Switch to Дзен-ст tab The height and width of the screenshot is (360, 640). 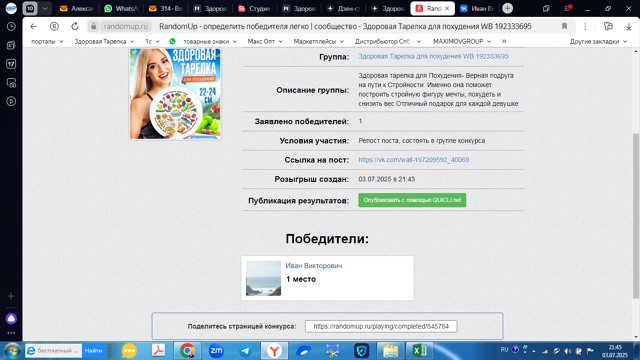(x=343, y=8)
